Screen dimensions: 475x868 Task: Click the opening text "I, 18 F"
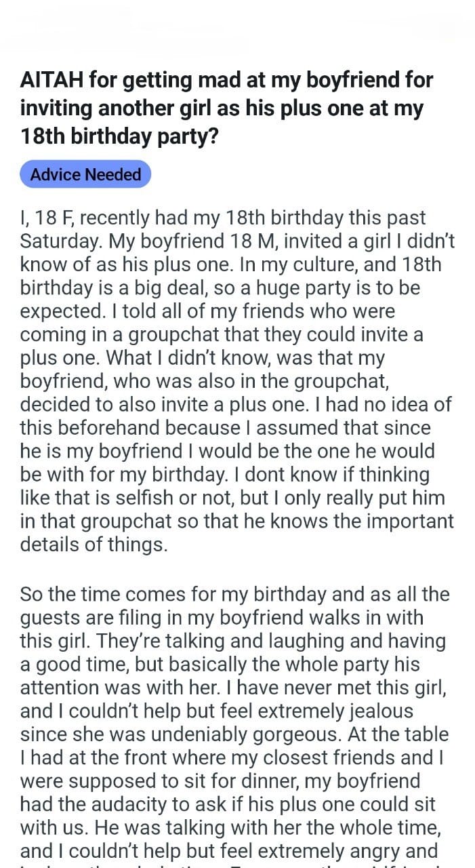(47, 218)
